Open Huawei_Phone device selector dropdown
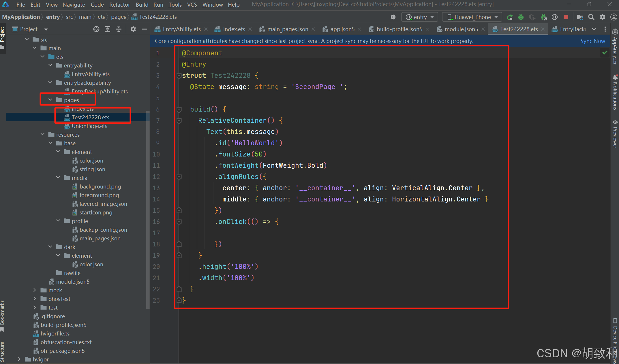 pyautogui.click(x=472, y=17)
